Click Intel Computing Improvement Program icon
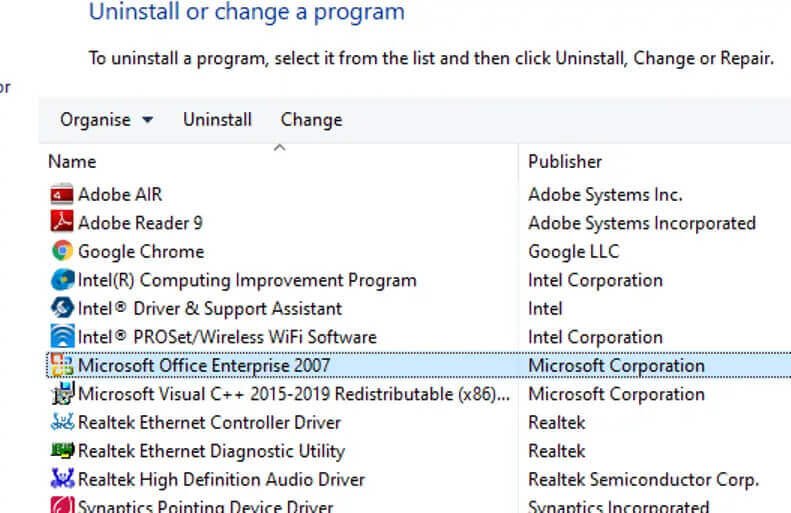This screenshot has width=791, height=513. coord(62,279)
